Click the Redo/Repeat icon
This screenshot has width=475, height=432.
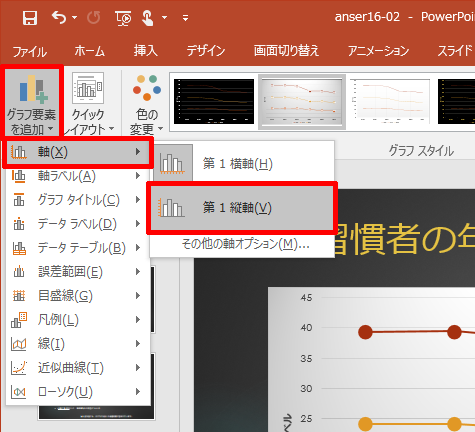tap(93, 17)
